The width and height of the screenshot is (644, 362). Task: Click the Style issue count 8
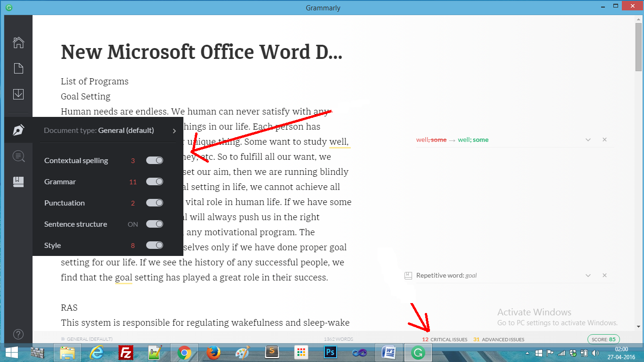point(133,246)
